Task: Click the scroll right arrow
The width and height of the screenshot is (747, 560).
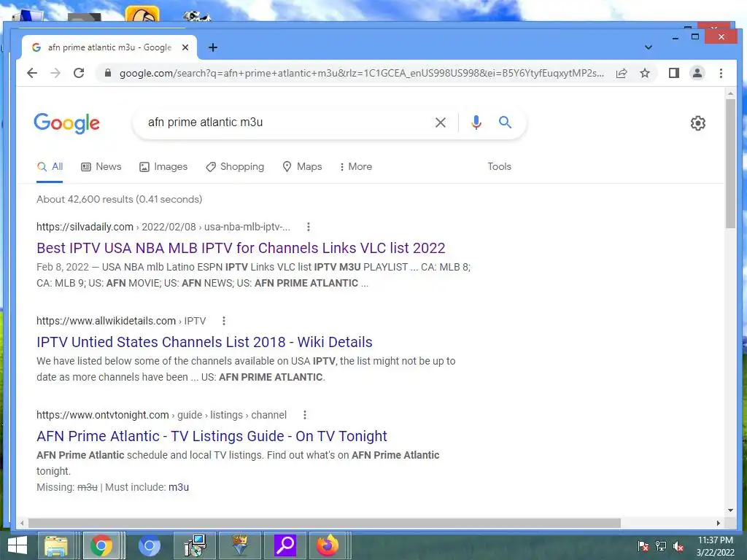Action: (718, 523)
